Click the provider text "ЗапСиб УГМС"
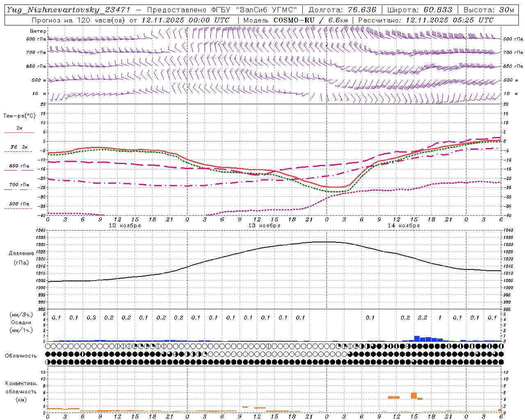The width and height of the screenshot is (525, 420). point(266,10)
